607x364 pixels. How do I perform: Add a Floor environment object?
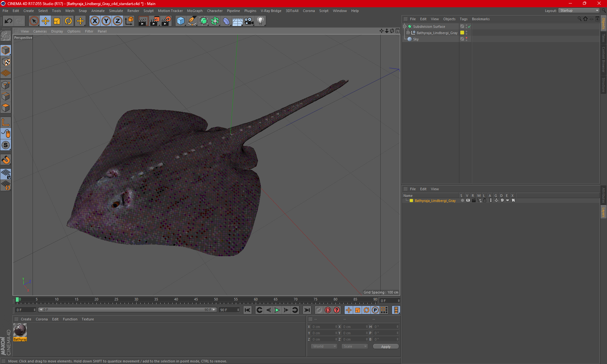click(x=238, y=21)
